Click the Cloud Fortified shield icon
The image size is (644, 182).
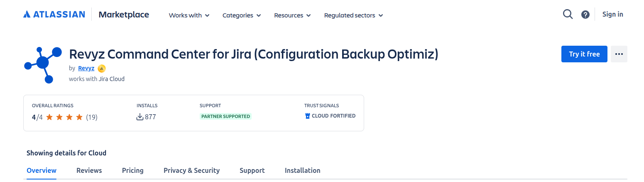(x=308, y=116)
